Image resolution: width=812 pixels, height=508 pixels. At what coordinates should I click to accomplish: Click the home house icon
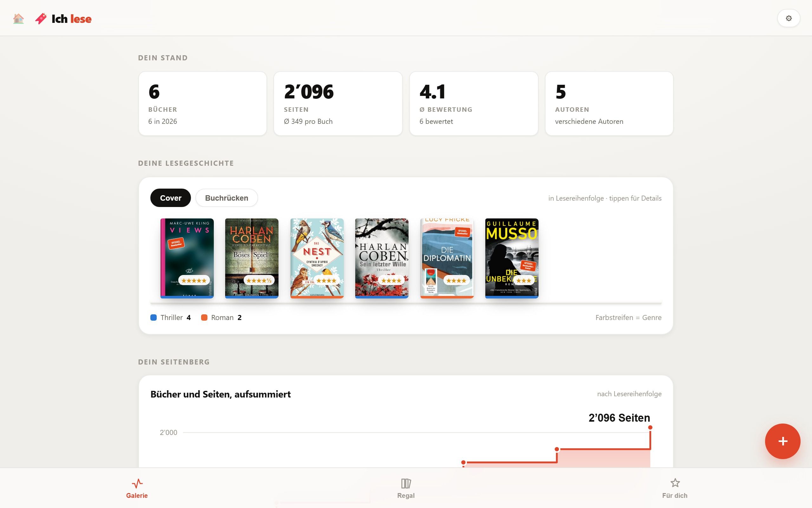18,18
